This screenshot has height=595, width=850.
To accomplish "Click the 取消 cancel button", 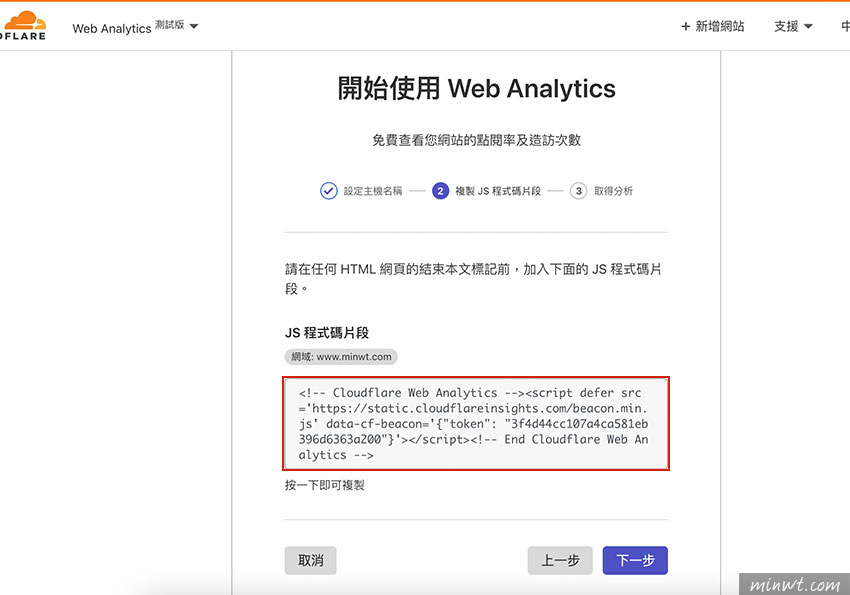I will point(311,560).
